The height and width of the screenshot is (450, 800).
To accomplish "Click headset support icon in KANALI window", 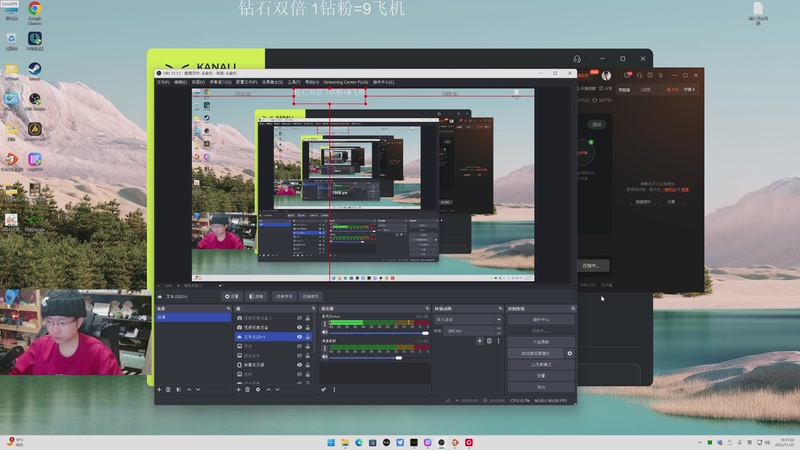I will click(577, 59).
